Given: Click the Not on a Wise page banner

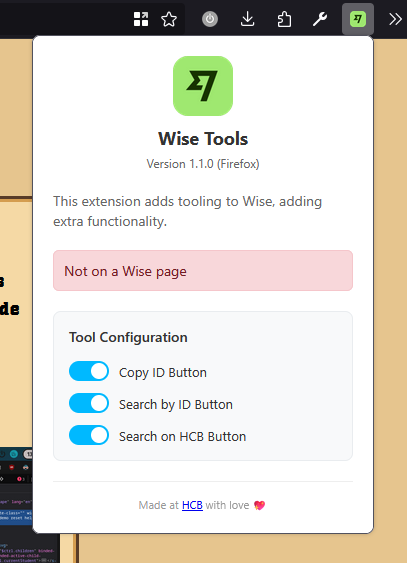Looking at the screenshot, I should click(203, 270).
